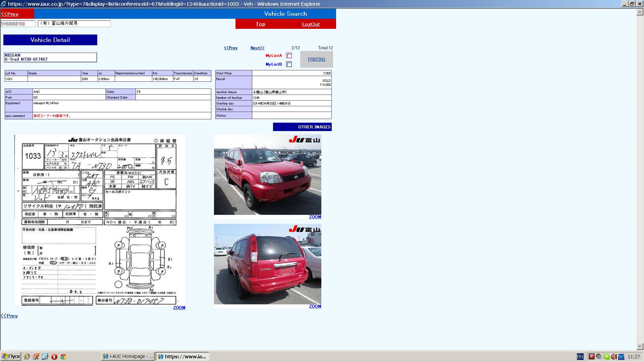Select the 145,000km mileage cell
The width and height of the screenshot is (644, 362).
tap(163, 79)
